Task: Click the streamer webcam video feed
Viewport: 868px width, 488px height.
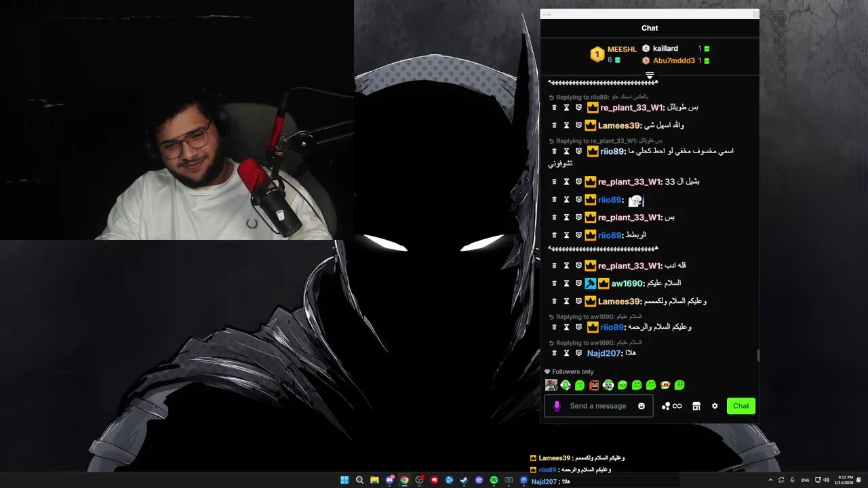Action: pos(176,120)
